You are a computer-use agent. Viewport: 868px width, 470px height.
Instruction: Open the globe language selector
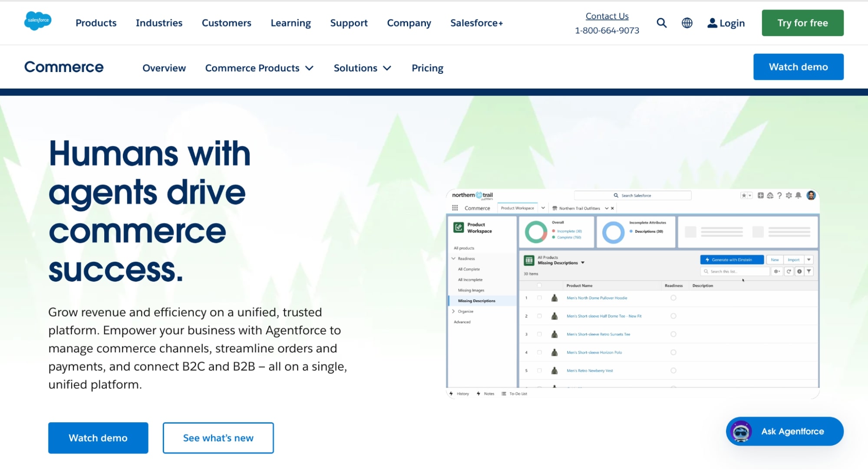[x=687, y=23]
